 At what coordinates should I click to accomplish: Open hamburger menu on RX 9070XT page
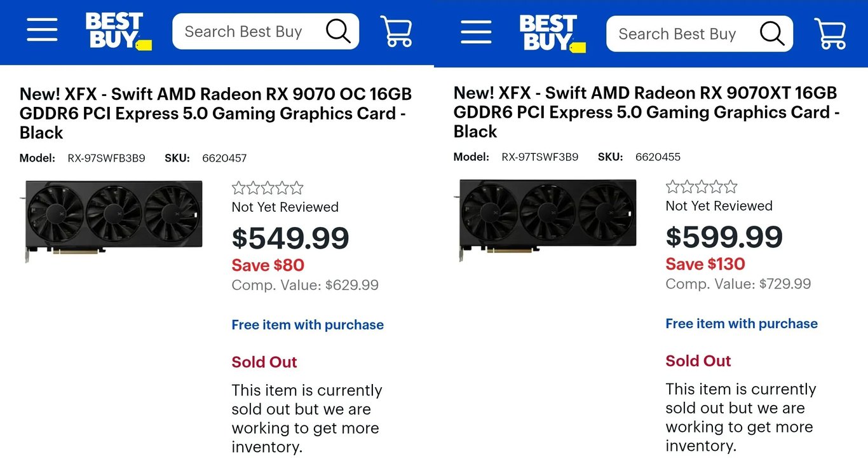tap(476, 32)
